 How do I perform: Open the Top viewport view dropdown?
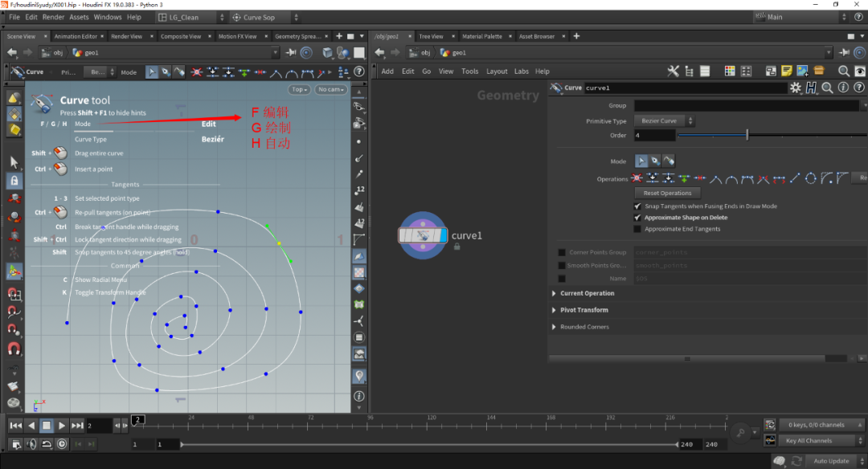click(x=299, y=90)
